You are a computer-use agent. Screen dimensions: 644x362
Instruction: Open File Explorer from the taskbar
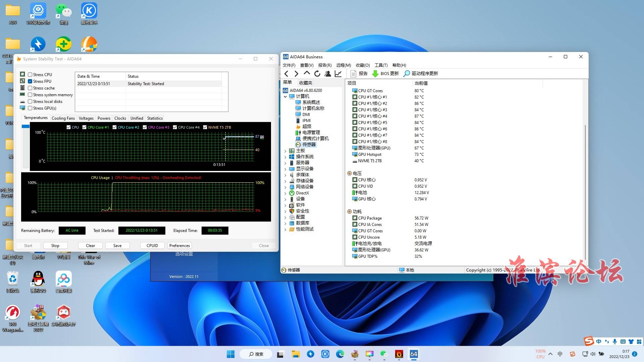click(296, 354)
